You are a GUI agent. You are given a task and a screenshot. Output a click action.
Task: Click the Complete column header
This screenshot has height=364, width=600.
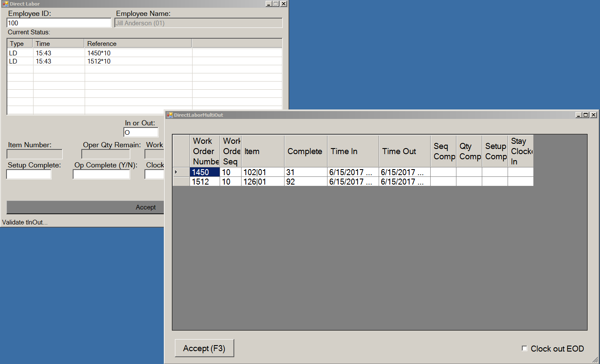click(x=306, y=151)
